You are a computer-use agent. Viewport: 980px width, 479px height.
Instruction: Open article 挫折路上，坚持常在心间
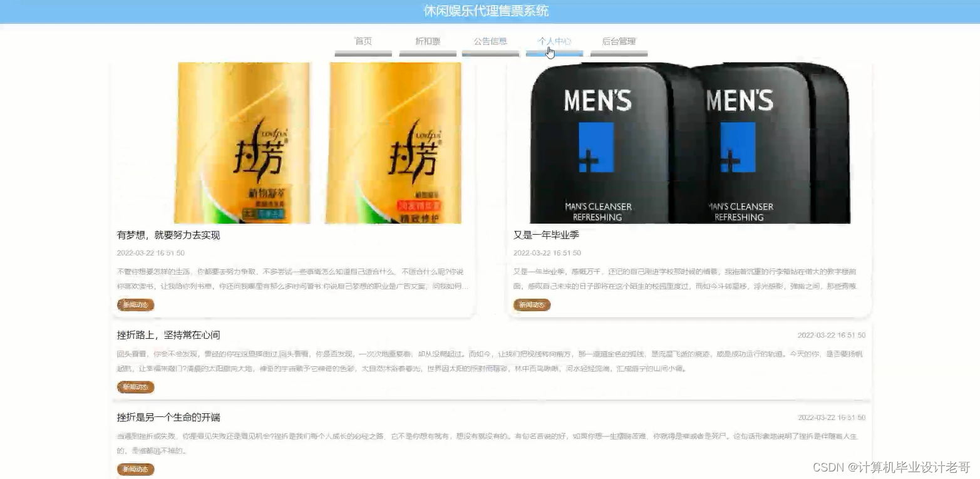tap(168, 335)
